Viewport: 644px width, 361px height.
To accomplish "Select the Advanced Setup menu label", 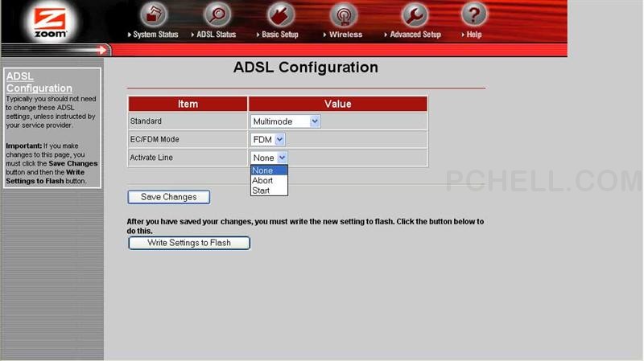I will (x=415, y=35).
